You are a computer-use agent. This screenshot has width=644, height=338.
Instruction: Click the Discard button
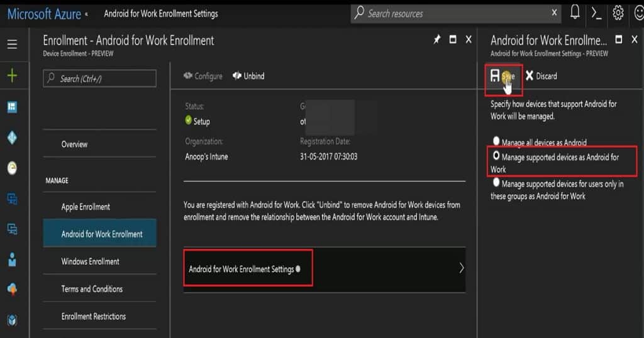541,76
